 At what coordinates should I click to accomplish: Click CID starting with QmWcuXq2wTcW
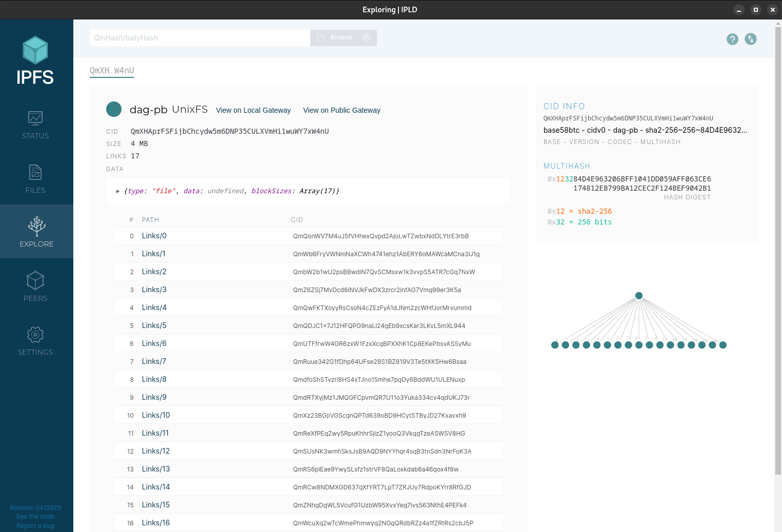pos(383,523)
